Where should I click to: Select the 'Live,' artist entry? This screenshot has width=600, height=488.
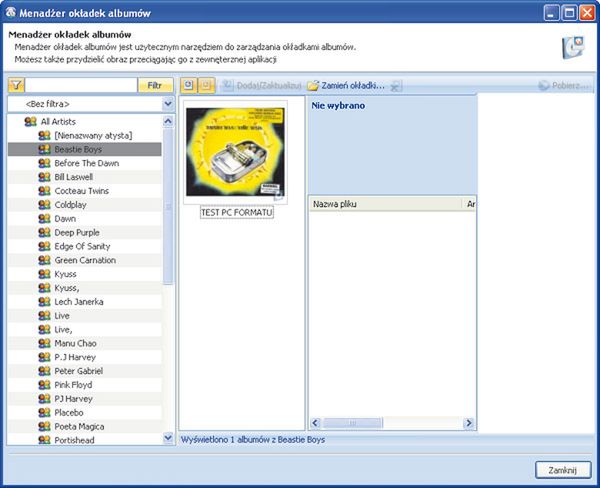[63, 329]
